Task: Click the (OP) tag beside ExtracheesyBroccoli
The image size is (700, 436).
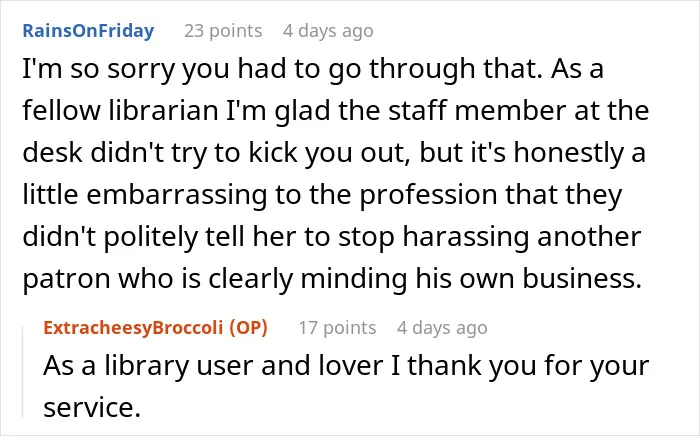Action: (x=248, y=328)
